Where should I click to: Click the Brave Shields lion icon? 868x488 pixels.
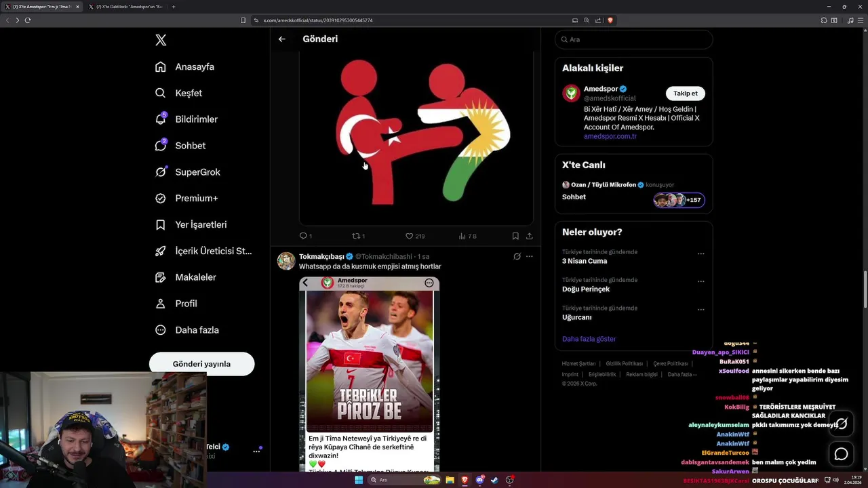point(610,20)
